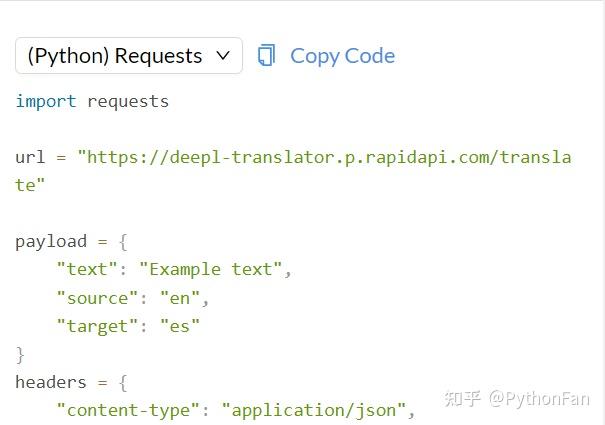Click the chevron arrow beside Requests
Image resolution: width=605 pixels, height=425 pixels.
coord(223,56)
